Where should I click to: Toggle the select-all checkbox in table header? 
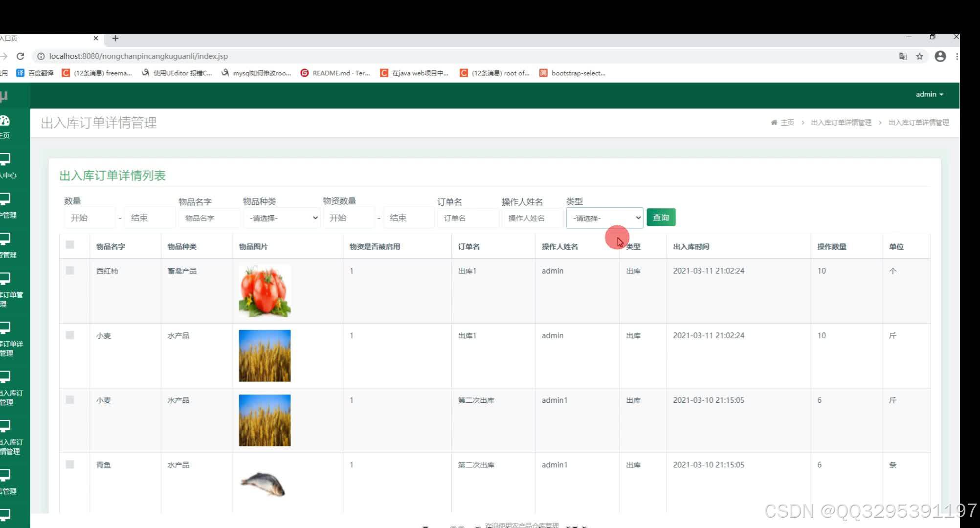pos(70,244)
